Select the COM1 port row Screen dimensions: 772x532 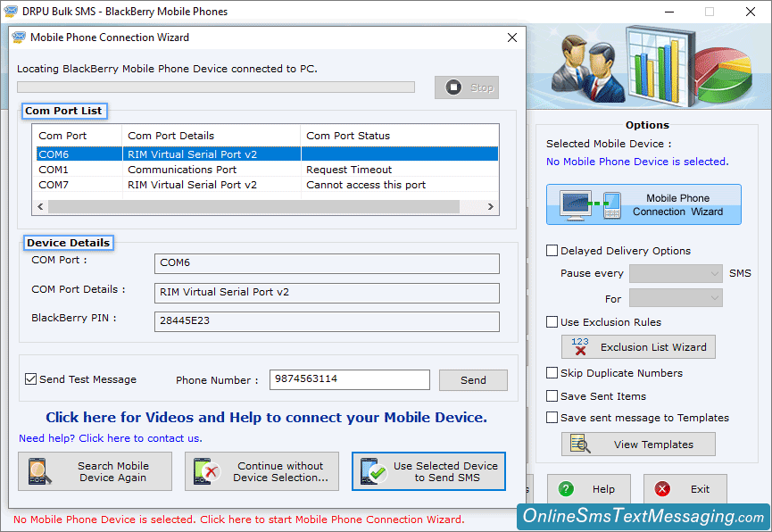(267, 170)
